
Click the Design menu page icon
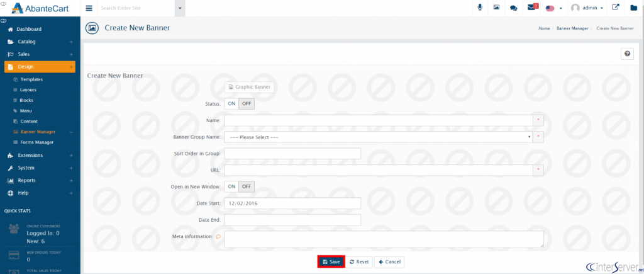tap(11, 67)
